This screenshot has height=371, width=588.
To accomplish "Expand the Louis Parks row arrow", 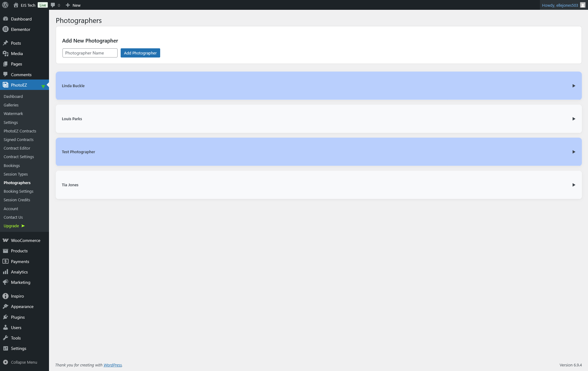I will [574, 119].
